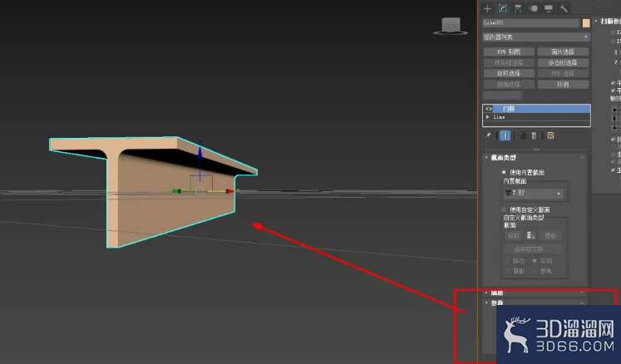Image resolution: width=621 pixels, height=364 pixels.
Task: Click the Pin Stack icon
Action: pos(488,135)
